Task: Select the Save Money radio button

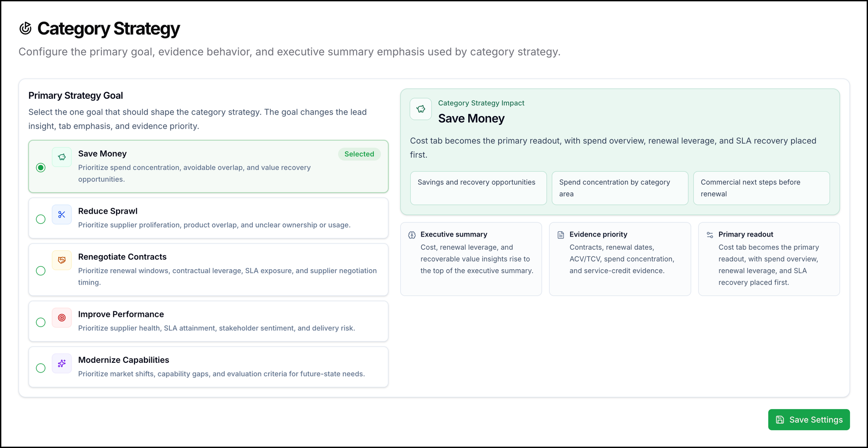Action: (41, 167)
